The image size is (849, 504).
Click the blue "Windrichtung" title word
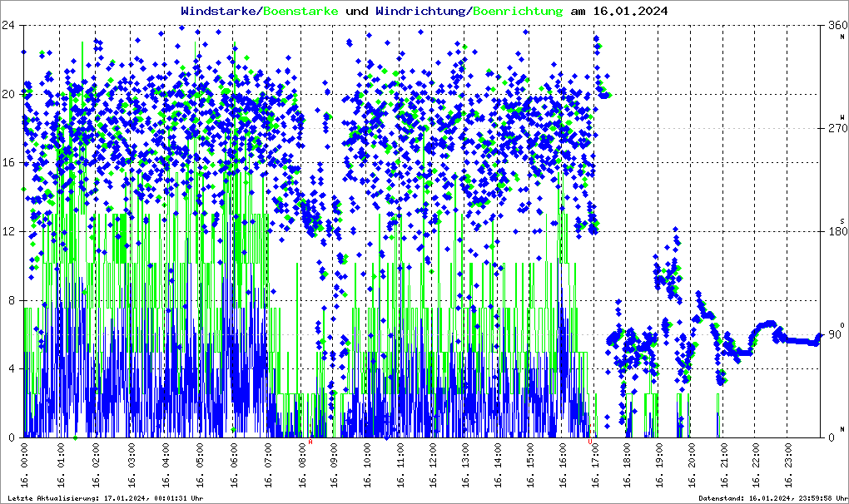(420, 11)
